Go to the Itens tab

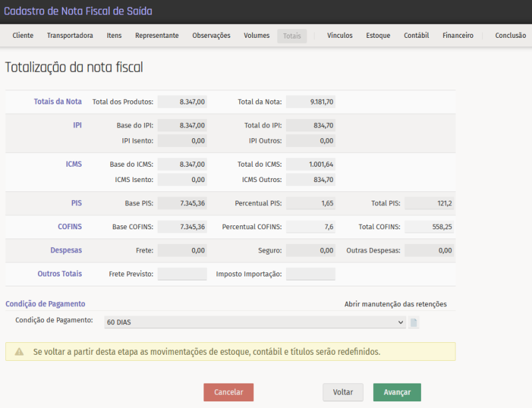114,36
